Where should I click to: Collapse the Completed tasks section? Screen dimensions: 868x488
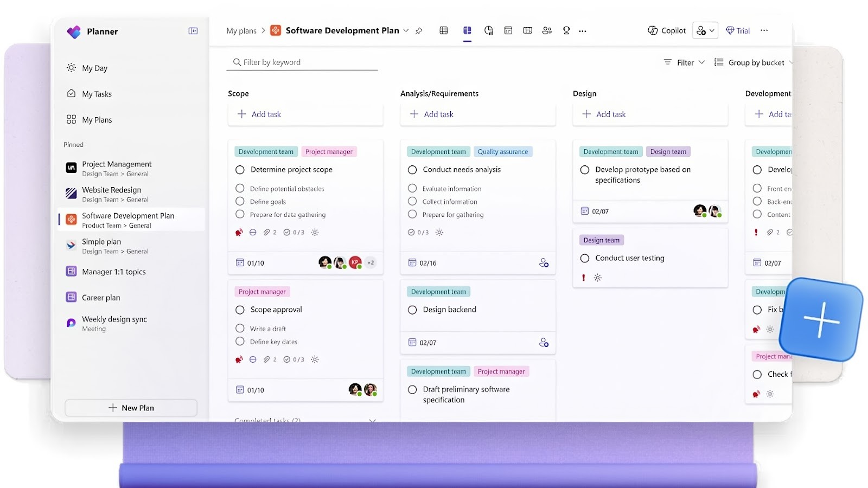(372, 421)
